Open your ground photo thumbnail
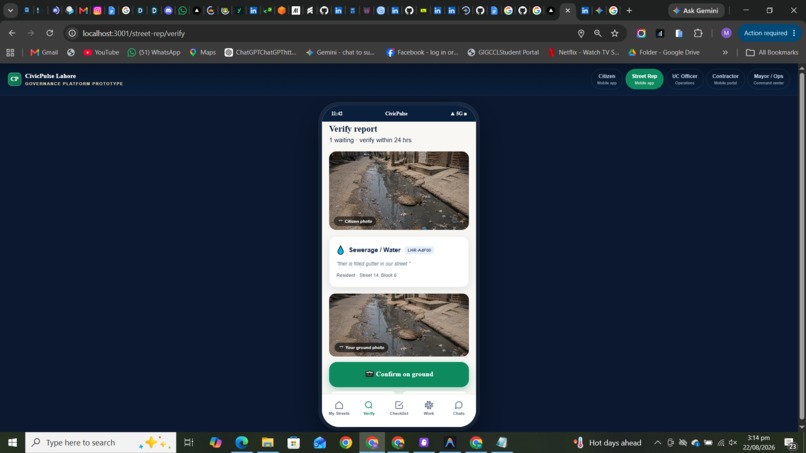806x453 pixels. 399,325
